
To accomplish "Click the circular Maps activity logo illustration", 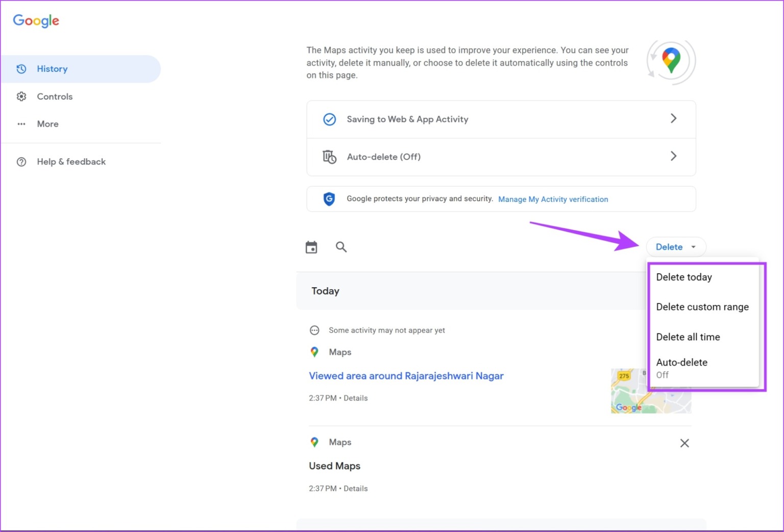I will (x=670, y=61).
